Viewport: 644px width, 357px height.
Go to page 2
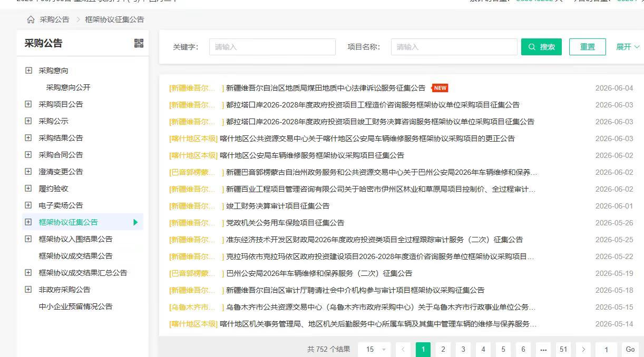tap(443, 349)
